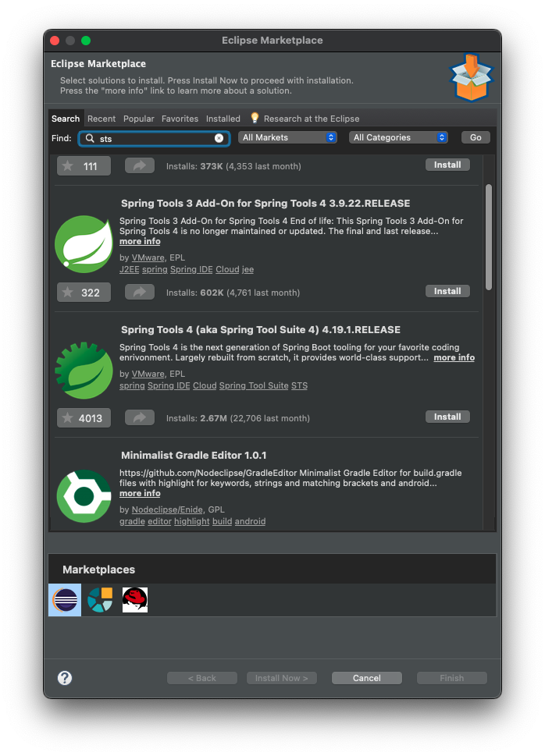Click the Spring IDE tag under Spring Tools 3
The height and width of the screenshot is (756, 545).
coord(191,269)
